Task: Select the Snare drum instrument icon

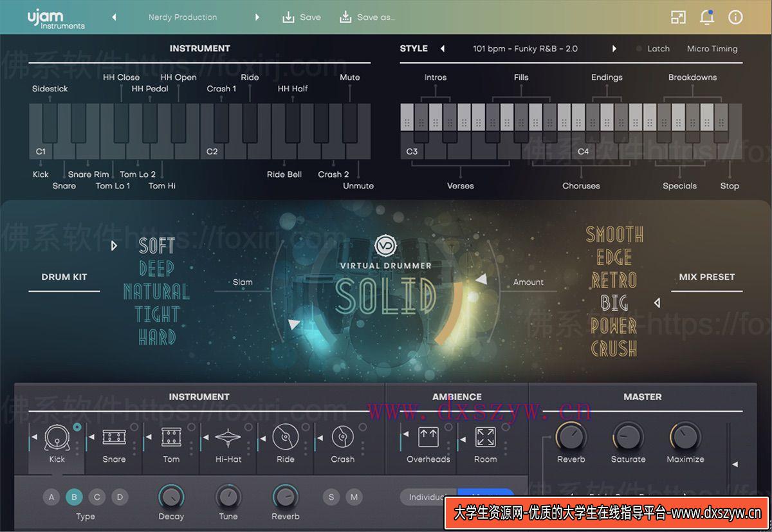Action: point(114,437)
